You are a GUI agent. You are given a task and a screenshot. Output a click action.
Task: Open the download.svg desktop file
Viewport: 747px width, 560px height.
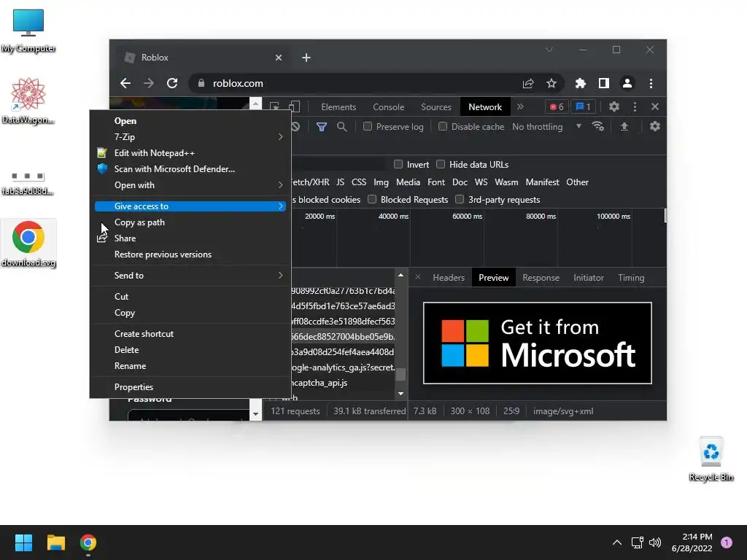click(x=28, y=244)
